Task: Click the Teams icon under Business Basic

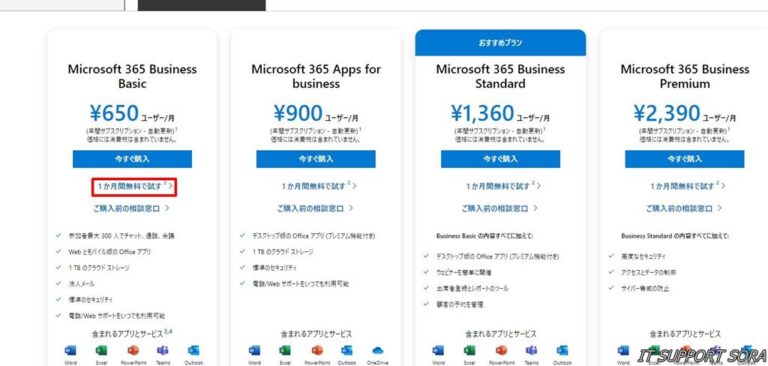Action: (163, 350)
